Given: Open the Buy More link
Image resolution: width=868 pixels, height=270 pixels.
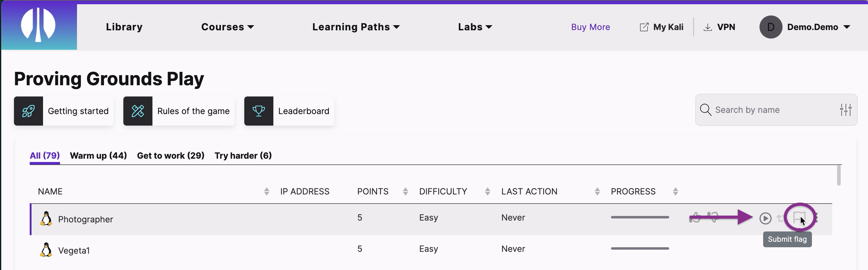Looking at the screenshot, I should (x=590, y=27).
